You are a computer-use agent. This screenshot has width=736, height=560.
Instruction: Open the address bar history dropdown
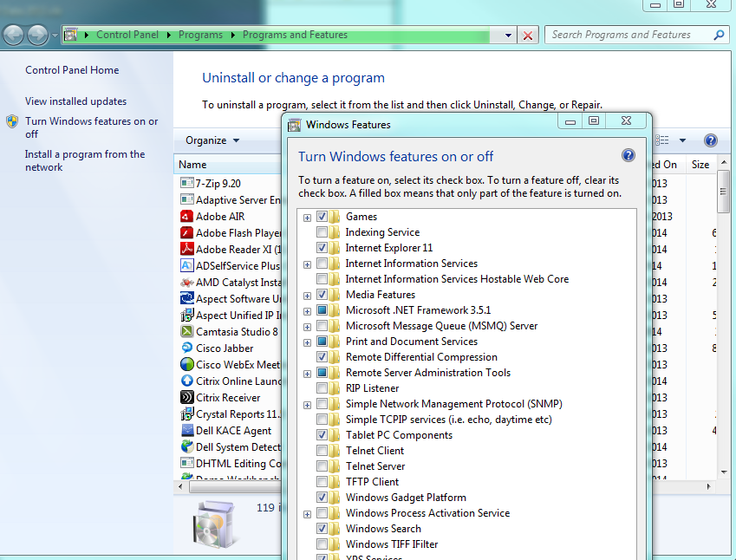click(508, 36)
